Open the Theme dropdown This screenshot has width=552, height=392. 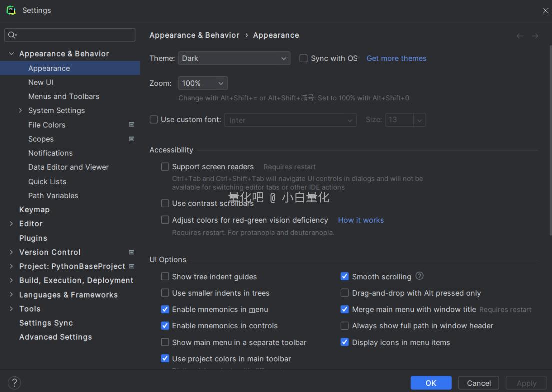click(234, 58)
